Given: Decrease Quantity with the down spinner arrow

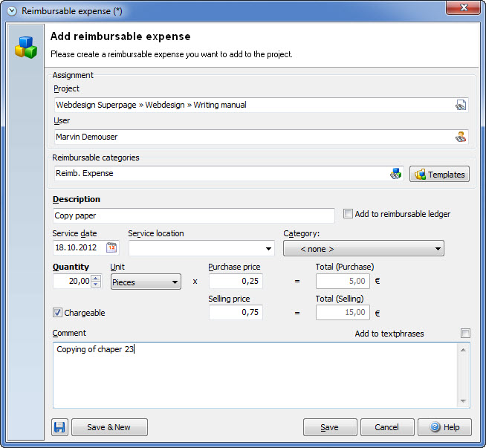Looking at the screenshot, I should pos(96,284).
